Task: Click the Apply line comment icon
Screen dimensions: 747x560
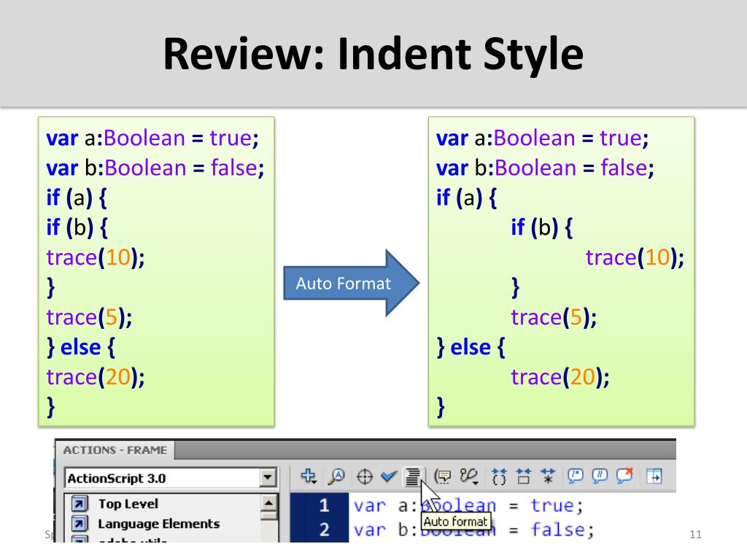Action: 600,476
